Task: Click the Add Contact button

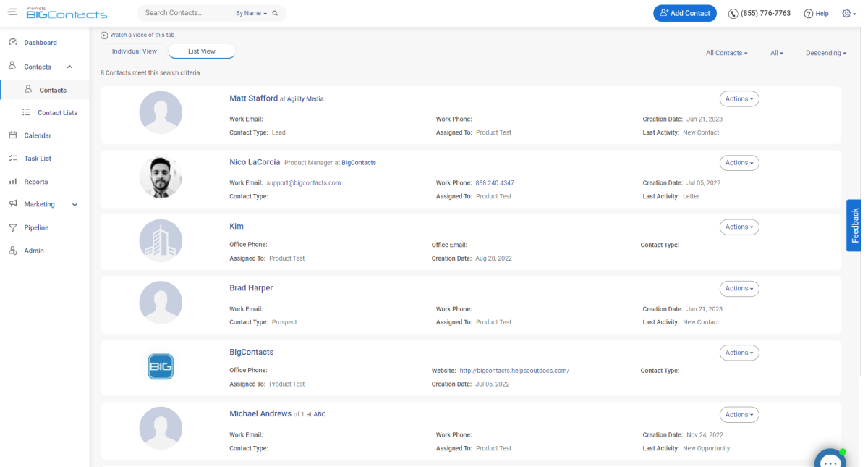Action: coord(685,13)
